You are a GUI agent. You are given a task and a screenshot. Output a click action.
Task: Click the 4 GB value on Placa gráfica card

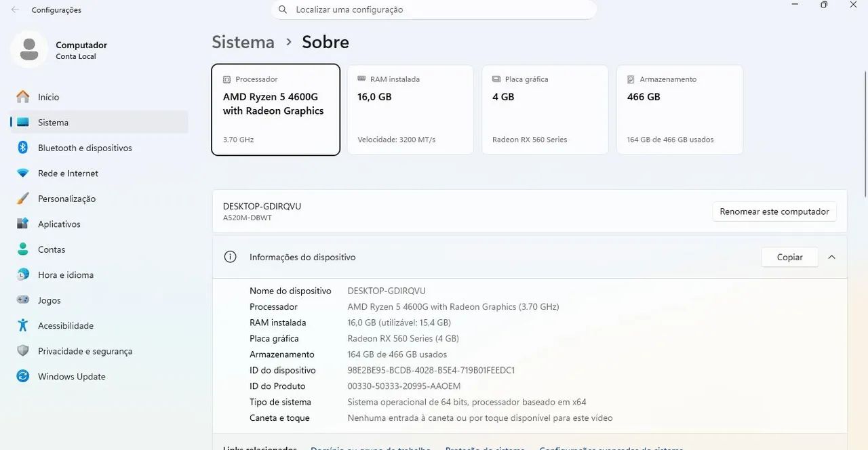pos(503,97)
